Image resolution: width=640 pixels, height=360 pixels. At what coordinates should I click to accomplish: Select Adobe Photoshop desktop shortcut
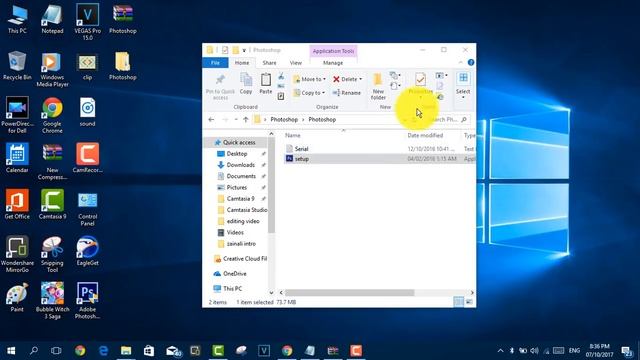click(x=87, y=300)
